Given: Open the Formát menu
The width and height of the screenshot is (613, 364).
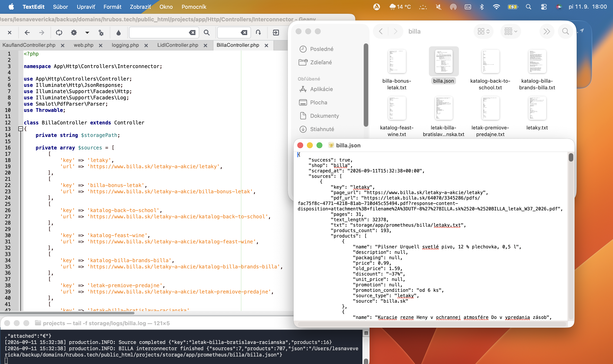Looking at the screenshot, I should pyautogui.click(x=112, y=7).
